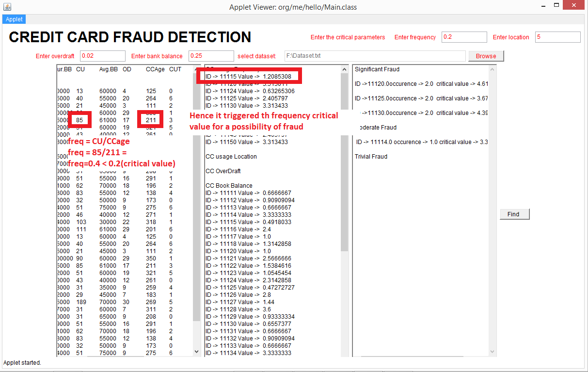Viewport: 588px width, 372px height.
Task: Select the Enter overdraft input box
Action: click(102, 56)
